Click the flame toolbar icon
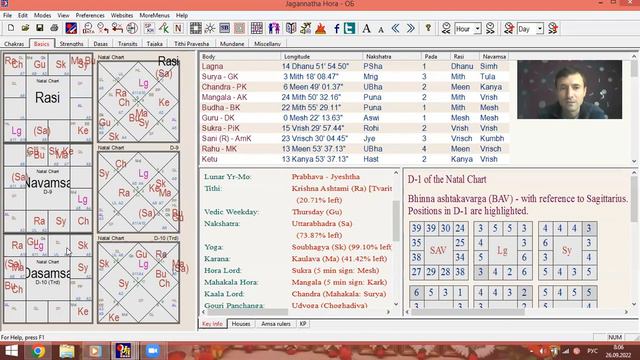Image resolution: width=640 pixels, height=360 pixels. point(320,28)
